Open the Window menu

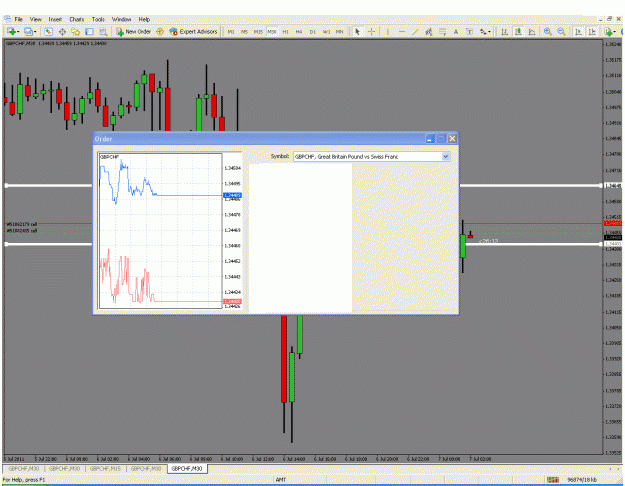click(x=121, y=19)
